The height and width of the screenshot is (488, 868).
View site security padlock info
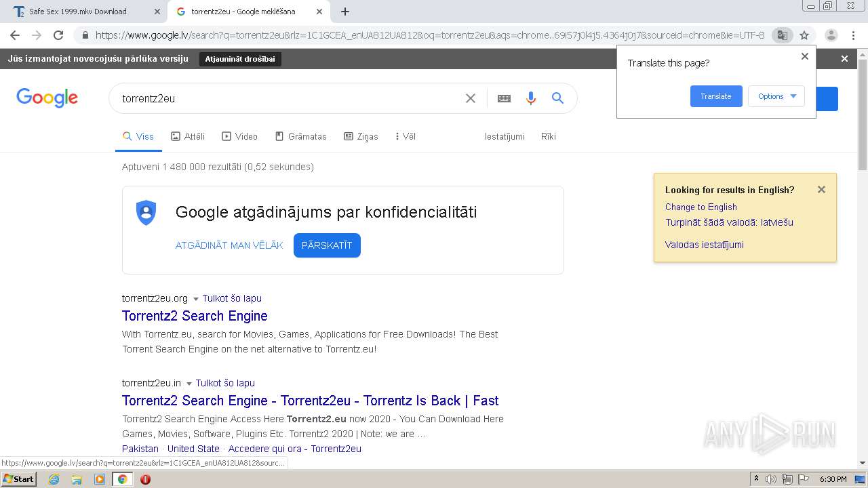pos(85,35)
